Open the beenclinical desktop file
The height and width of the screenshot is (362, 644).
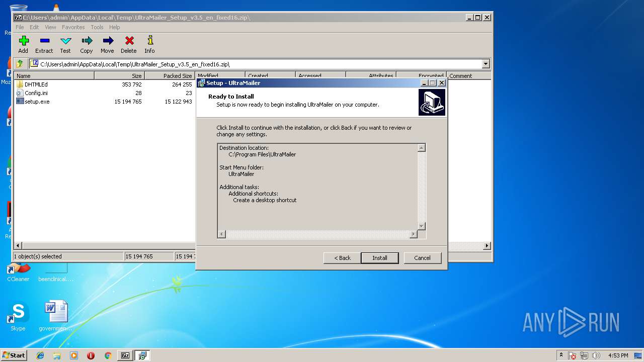point(56,273)
